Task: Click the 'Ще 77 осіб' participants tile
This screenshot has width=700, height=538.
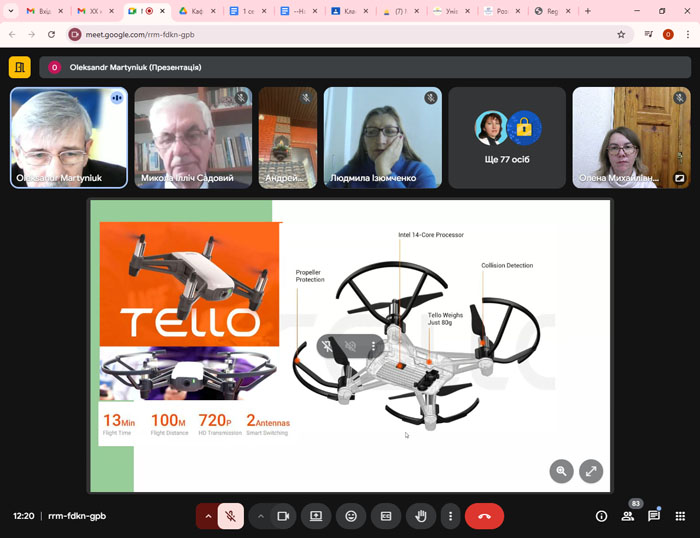Action: click(x=507, y=137)
